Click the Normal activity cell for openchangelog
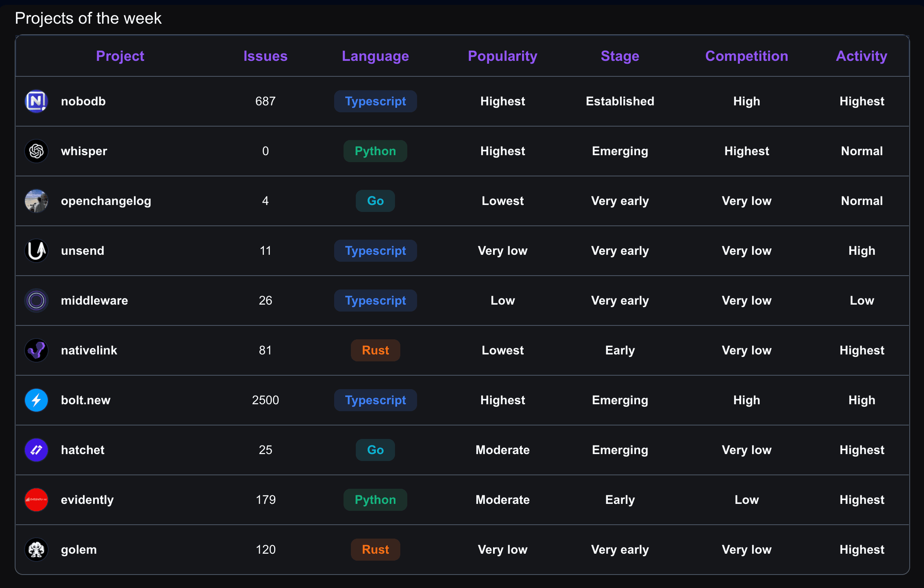Screen dimensions: 924x588 coord(862,201)
